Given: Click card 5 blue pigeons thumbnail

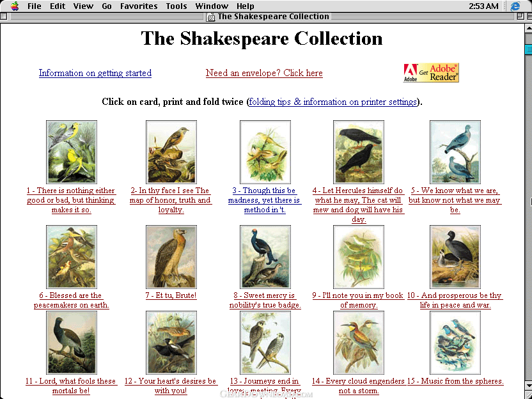Looking at the screenshot, I should (x=455, y=152).
